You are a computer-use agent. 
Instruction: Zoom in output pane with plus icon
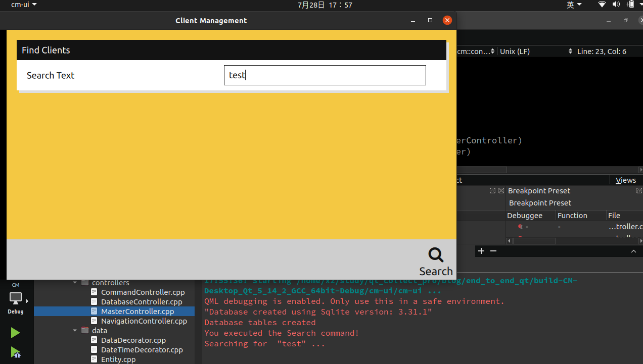[x=481, y=251]
